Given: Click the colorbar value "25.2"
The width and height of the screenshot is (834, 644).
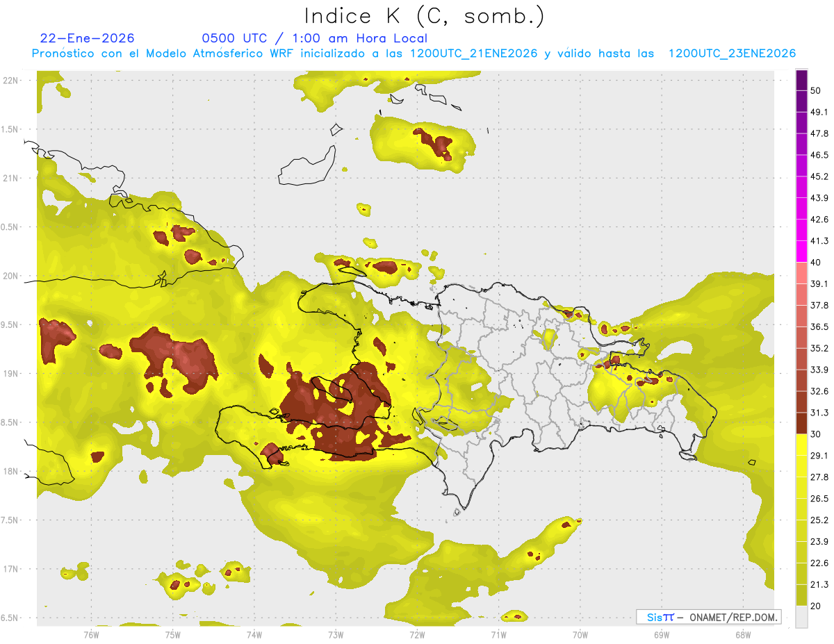Looking at the screenshot, I should pos(819,520).
